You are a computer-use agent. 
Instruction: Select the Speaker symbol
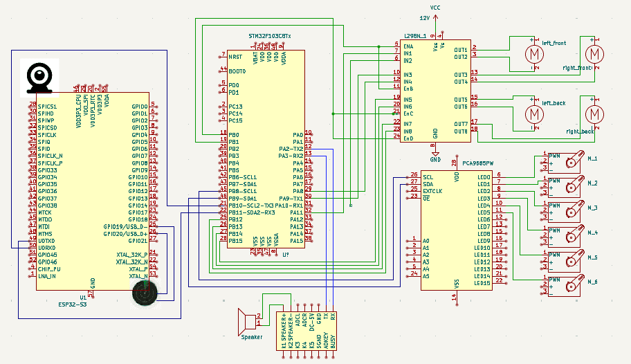(248, 321)
